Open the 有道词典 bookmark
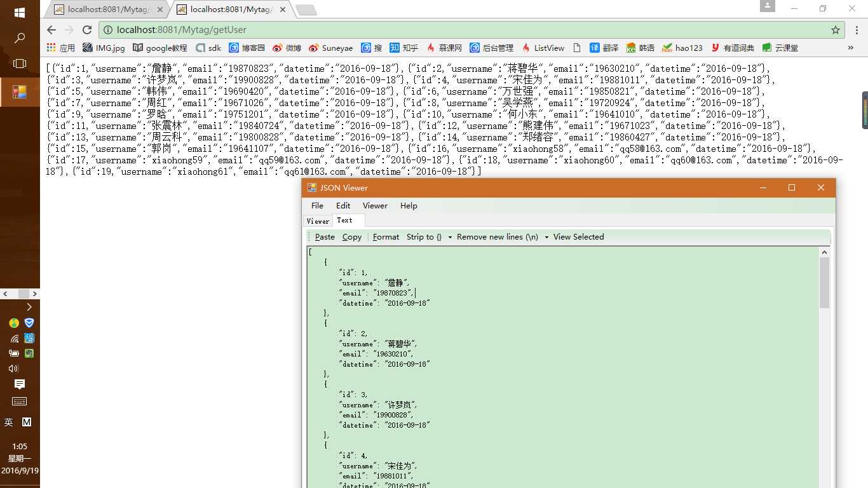 pos(733,48)
